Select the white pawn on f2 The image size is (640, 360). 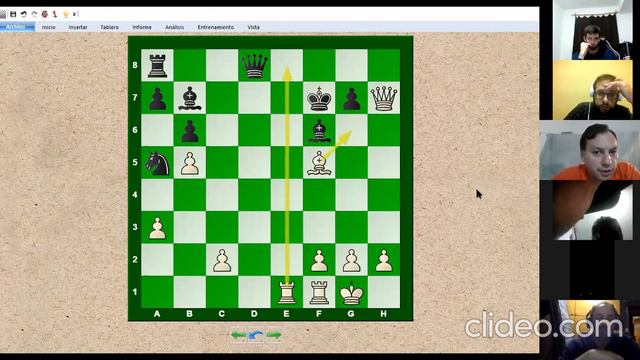[319, 260]
